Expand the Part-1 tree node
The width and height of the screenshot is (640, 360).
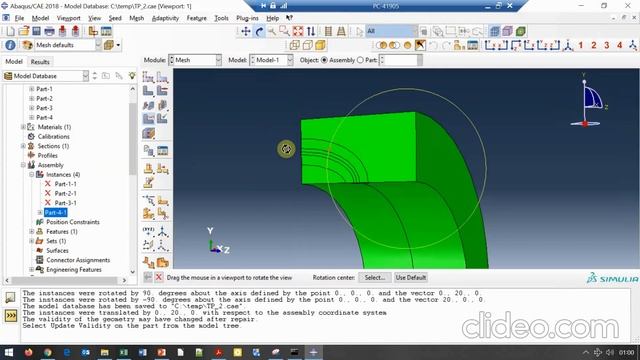point(31,89)
